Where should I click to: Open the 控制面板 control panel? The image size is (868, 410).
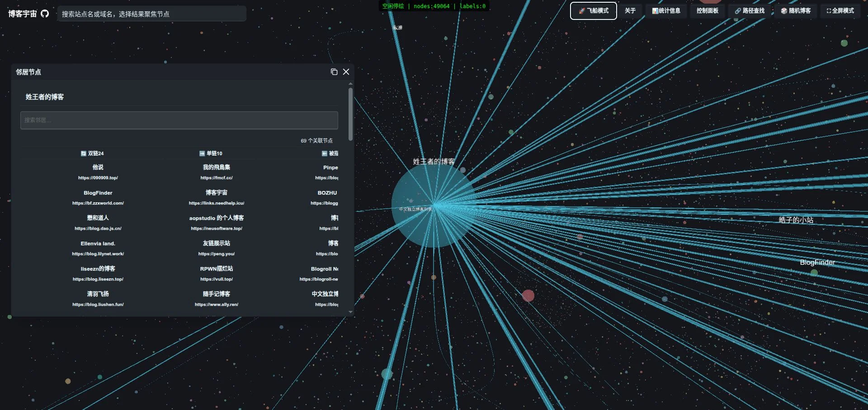(x=707, y=11)
